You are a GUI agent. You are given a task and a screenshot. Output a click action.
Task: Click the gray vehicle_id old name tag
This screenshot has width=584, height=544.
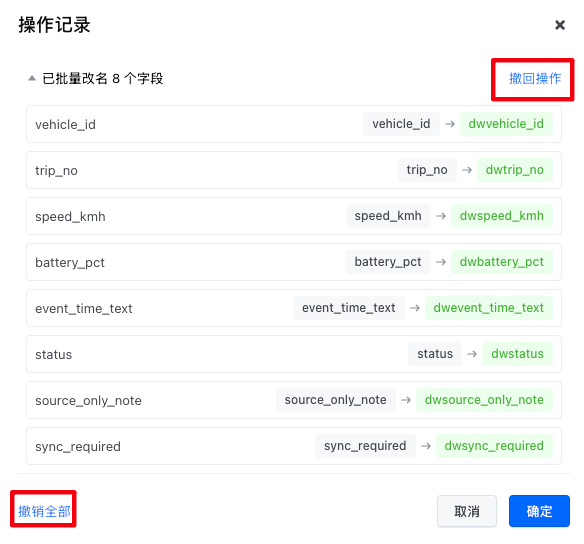coord(401,124)
